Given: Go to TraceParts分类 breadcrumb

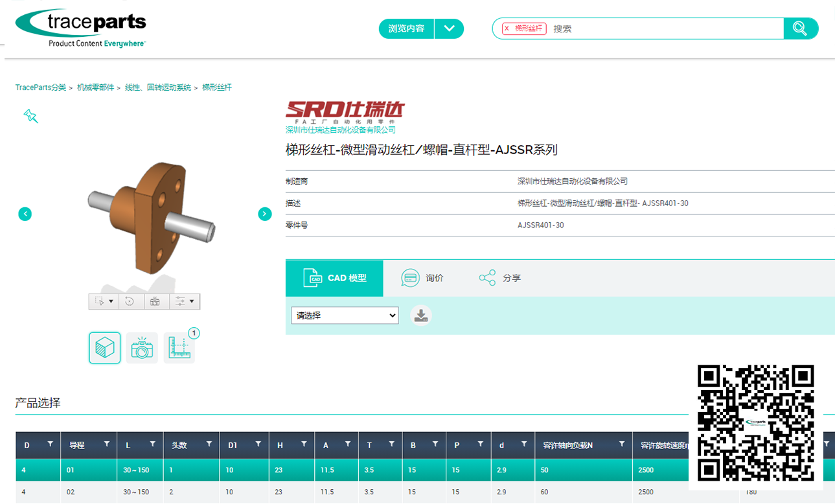Looking at the screenshot, I should point(41,87).
